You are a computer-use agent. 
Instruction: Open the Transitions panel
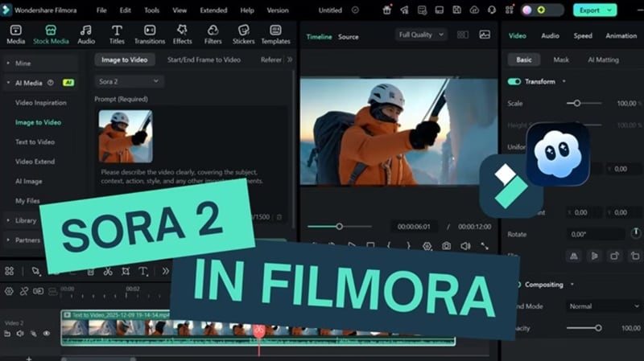coord(150,35)
